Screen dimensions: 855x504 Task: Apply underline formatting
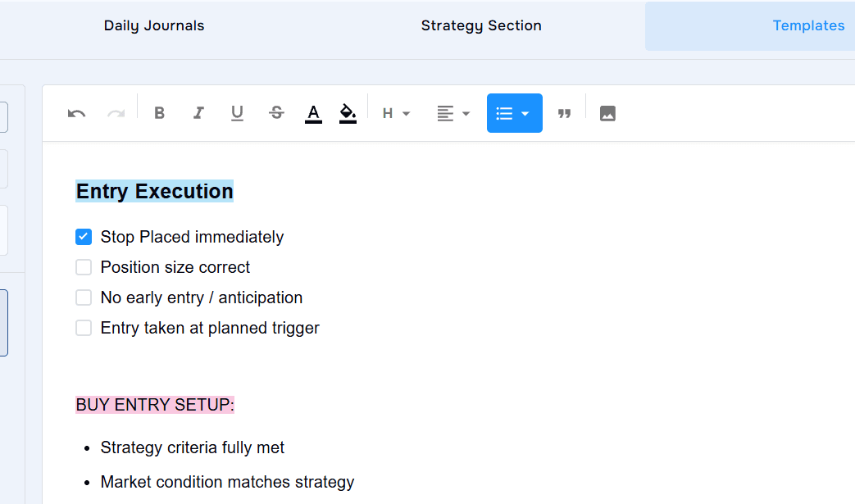237,113
